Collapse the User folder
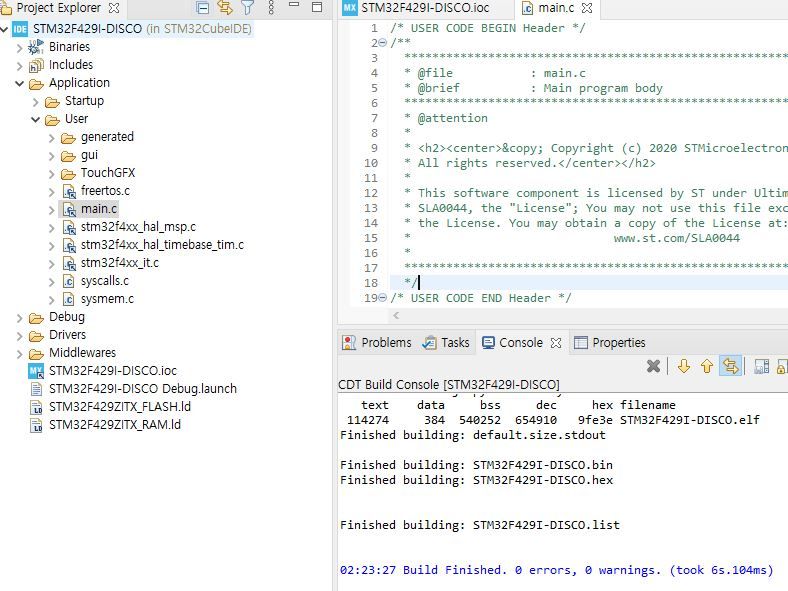Image resolution: width=788 pixels, height=591 pixels. (x=36, y=120)
